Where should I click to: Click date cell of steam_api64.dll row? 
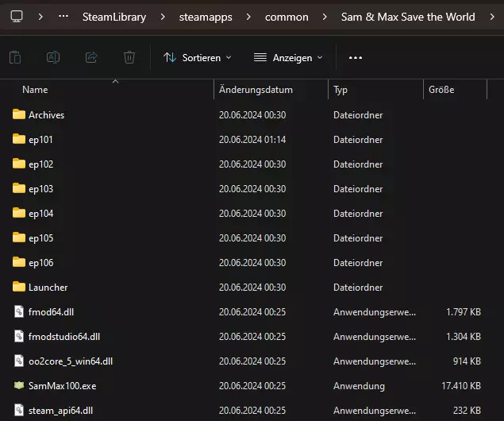tap(252, 411)
